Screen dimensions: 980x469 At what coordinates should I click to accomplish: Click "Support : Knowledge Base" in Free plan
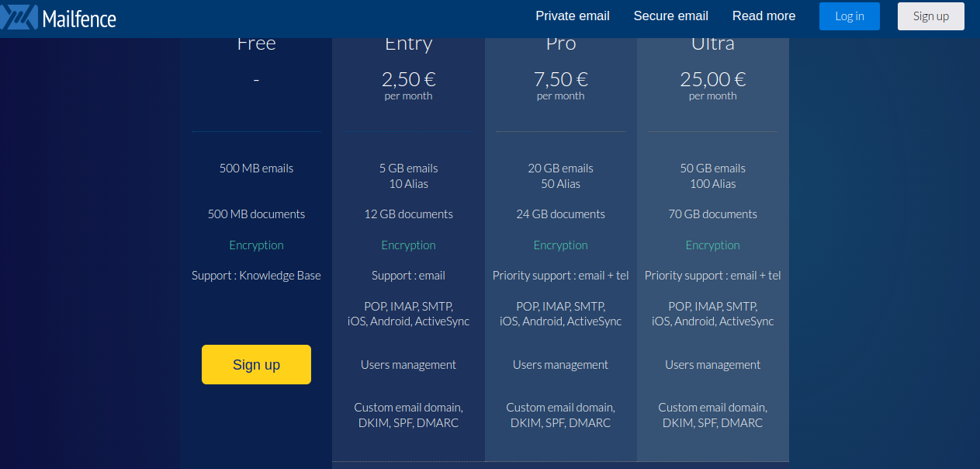click(256, 276)
